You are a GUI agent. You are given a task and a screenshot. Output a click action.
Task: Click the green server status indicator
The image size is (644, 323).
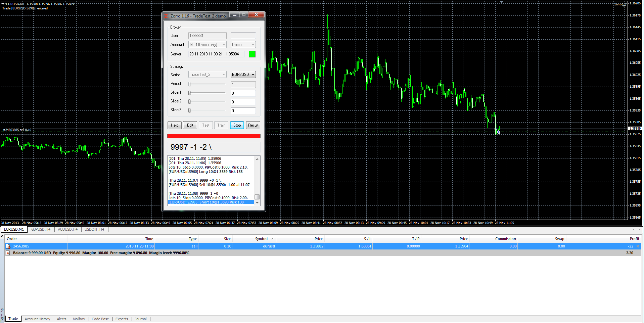[252, 54]
